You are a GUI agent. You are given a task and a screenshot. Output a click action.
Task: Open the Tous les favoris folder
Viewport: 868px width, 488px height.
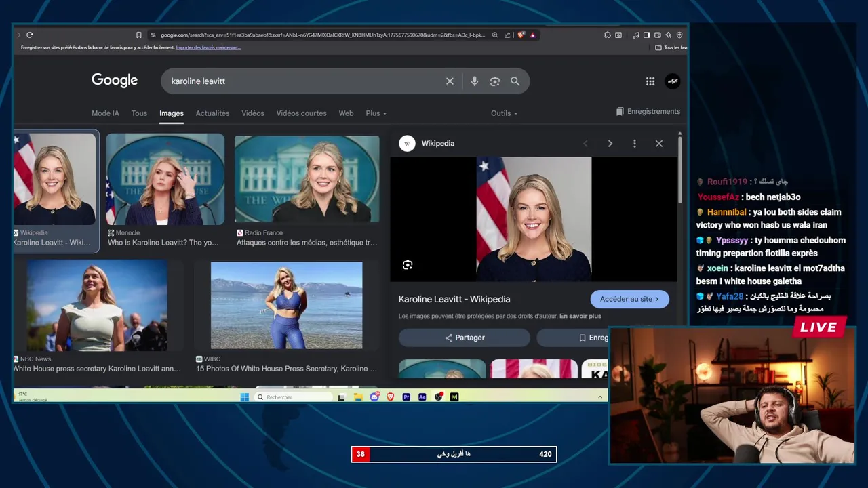click(x=671, y=48)
